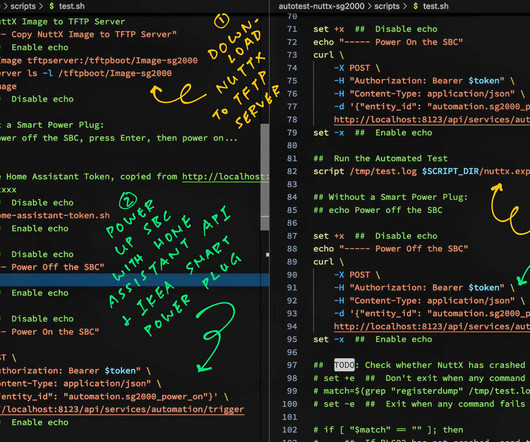Screen dimensions: 530x442
Task: Open autotest-nuttx-sg2000 breadcrumb folder in right editor
Action: click(321, 6)
